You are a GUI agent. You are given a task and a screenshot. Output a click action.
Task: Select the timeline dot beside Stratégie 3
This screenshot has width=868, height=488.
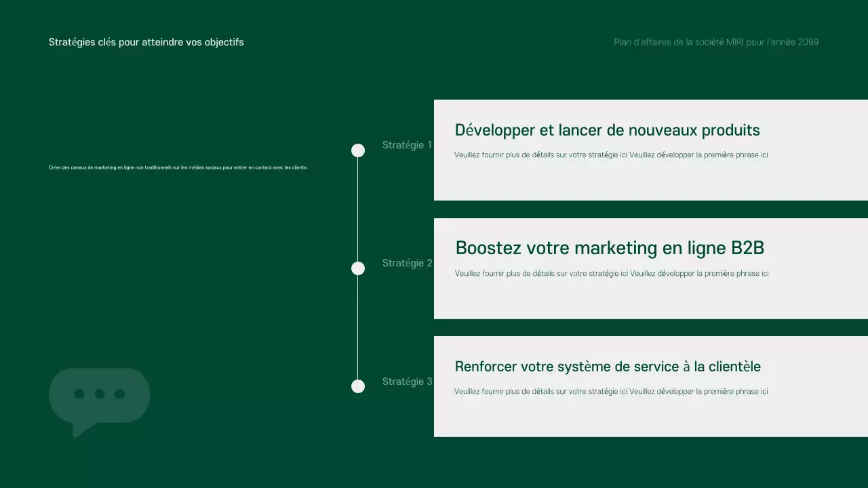coord(358,386)
